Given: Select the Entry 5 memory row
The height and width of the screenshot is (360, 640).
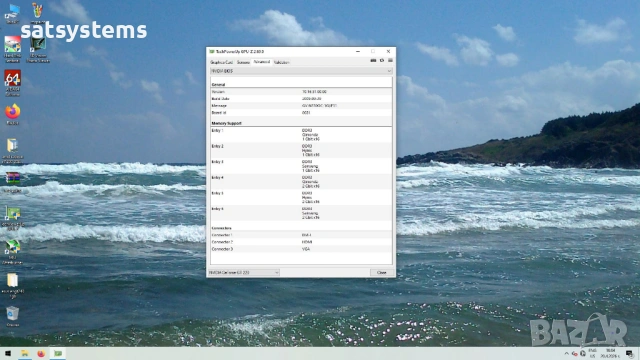Looking at the screenshot, I should 301,197.
